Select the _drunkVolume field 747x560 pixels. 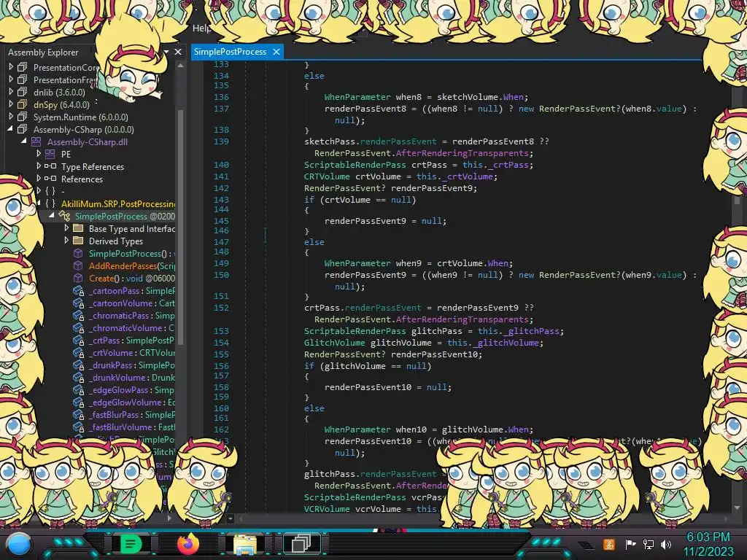tap(132, 377)
